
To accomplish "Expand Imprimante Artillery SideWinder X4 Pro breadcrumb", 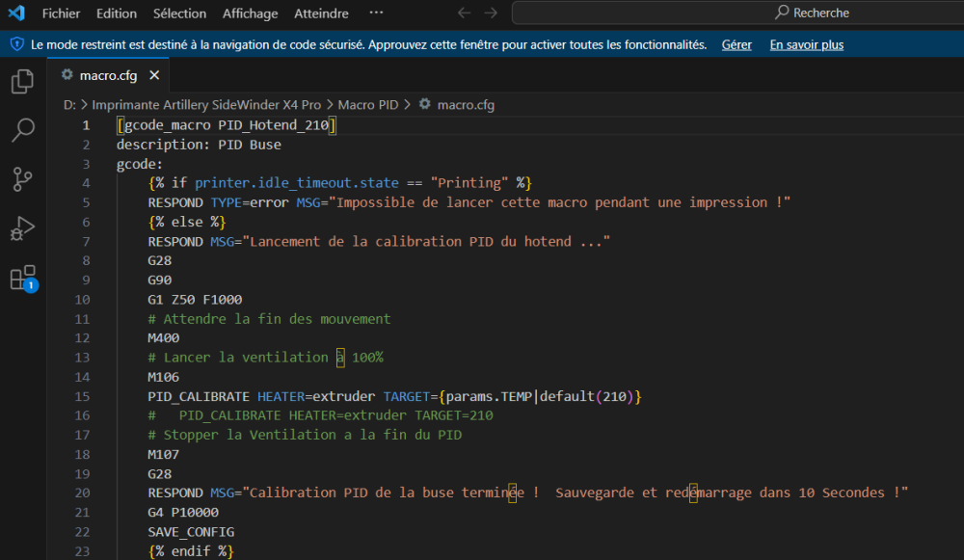I will click(x=206, y=105).
